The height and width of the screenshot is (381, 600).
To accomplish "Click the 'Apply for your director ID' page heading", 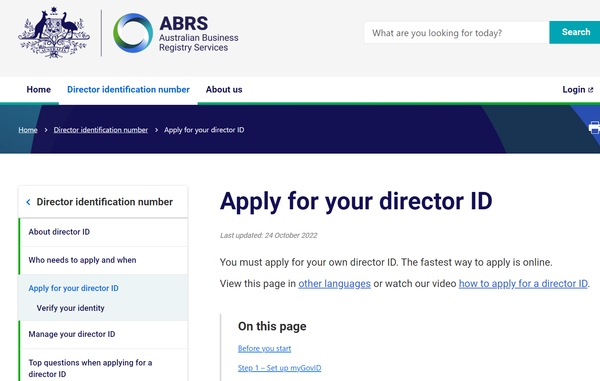I will [x=356, y=202].
